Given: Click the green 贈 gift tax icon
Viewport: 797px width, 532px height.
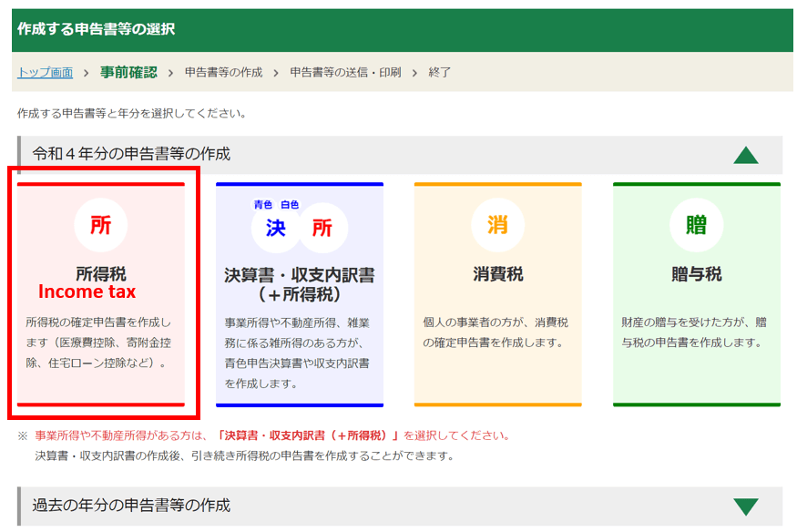Looking at the screenshot, I should tap(697, 225).
